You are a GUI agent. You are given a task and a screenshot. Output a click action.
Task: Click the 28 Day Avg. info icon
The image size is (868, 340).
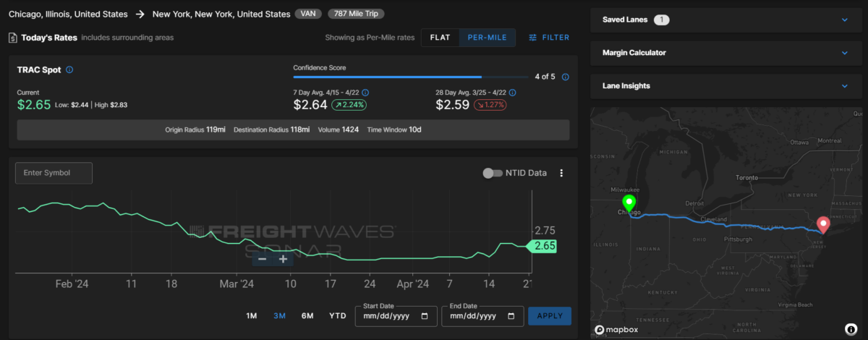pyautogui.click(x=513, y=93)
